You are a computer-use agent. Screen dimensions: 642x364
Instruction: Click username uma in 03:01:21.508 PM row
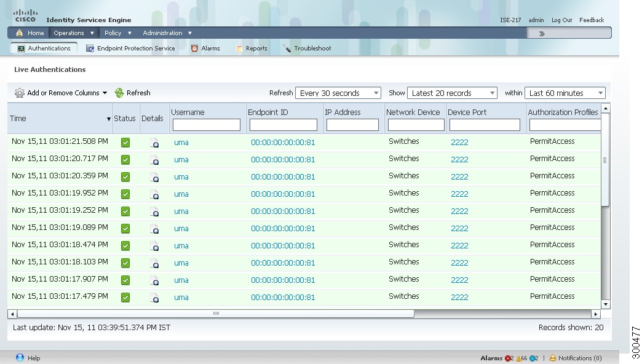181,143
